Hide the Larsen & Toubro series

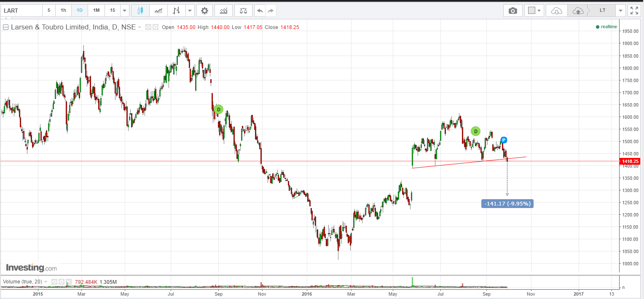click(148, 27)
